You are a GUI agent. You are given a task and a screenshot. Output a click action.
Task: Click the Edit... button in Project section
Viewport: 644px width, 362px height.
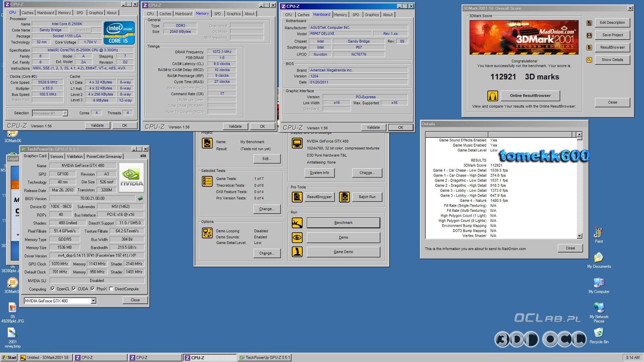tap(267, 159)
